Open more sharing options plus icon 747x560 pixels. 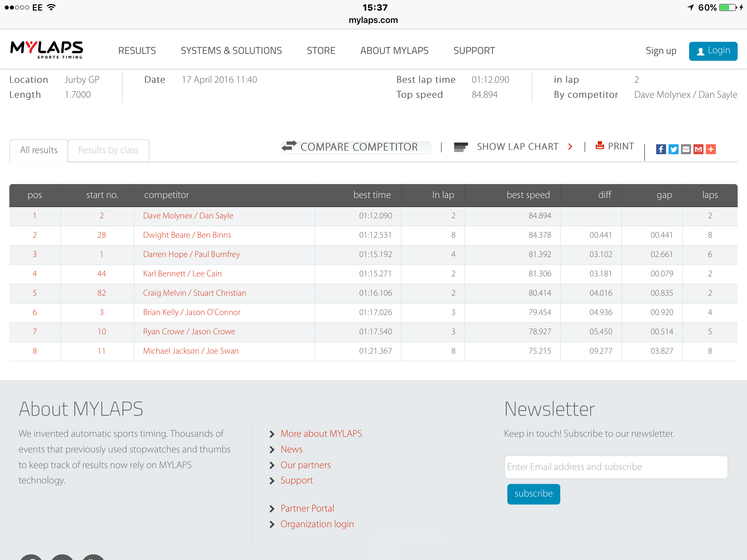(x=711, y=149)
